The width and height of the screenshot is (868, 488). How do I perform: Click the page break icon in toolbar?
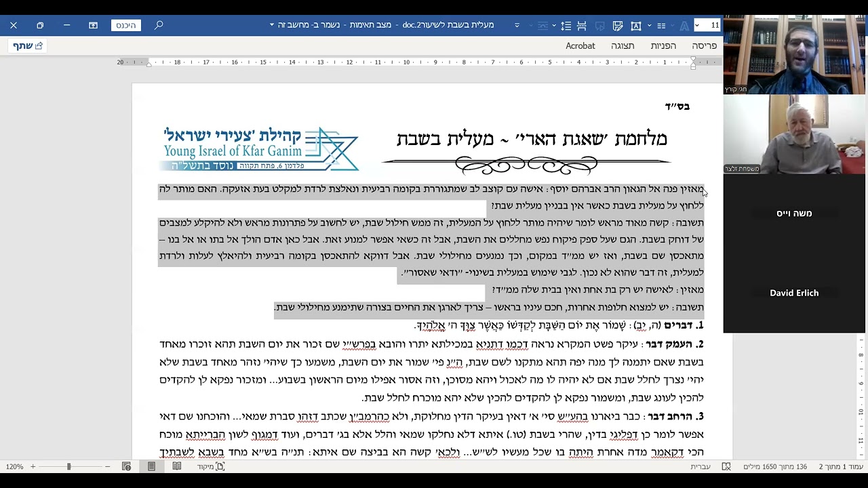582,26
